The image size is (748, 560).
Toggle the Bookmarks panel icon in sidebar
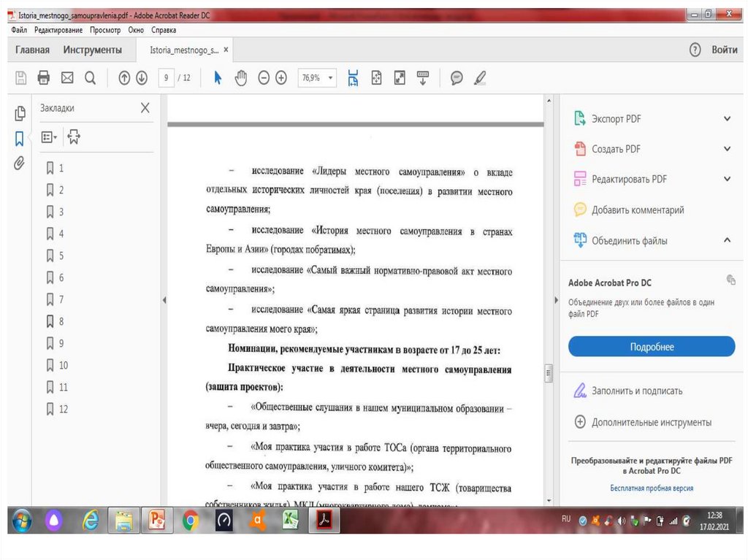pos(20,138)
